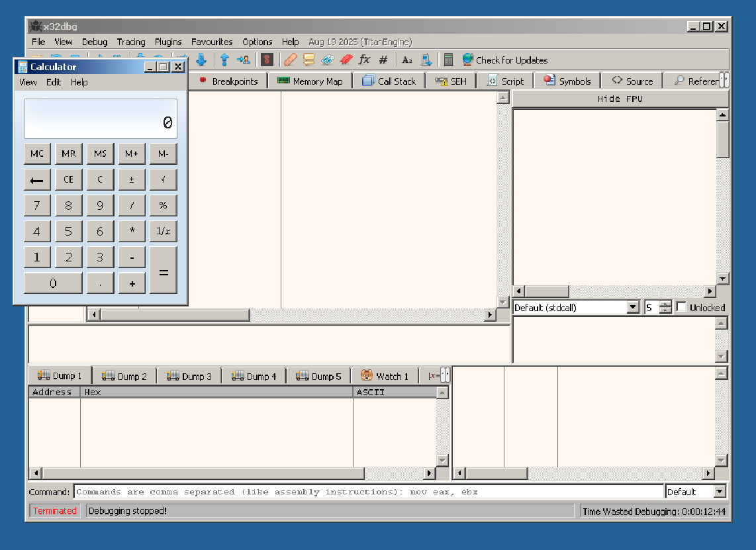
Task: Switch to the Memory Map tab
Action: point(310,81)
